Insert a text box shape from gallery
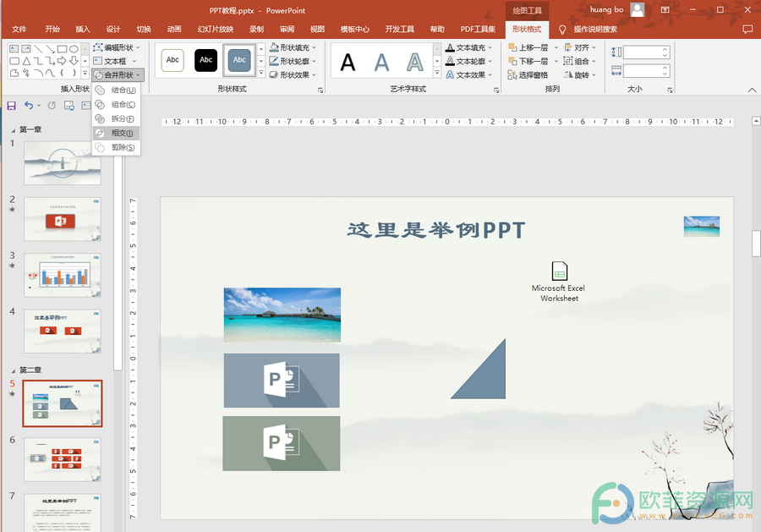Screen dimensions: 761x532 coord(14,49)
